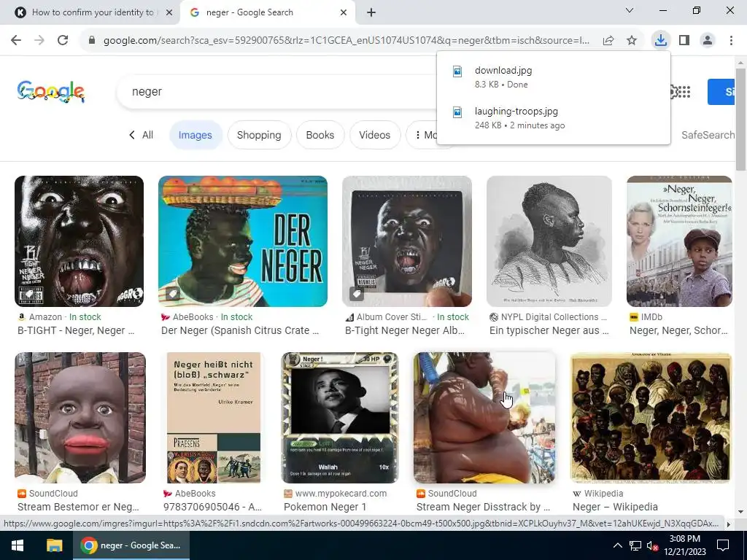
Task: Click the muted volume tray icon
Action: pyautogui.click(x=652, y=545)
